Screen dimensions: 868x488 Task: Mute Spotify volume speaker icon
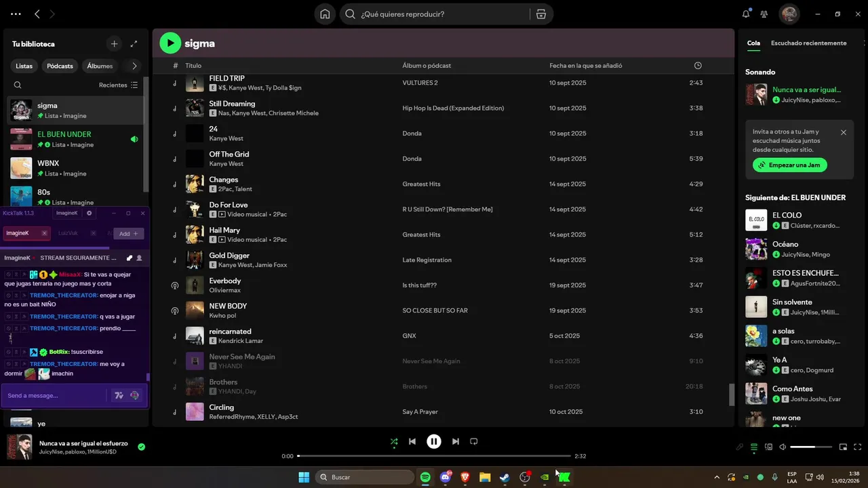point(783,447)
